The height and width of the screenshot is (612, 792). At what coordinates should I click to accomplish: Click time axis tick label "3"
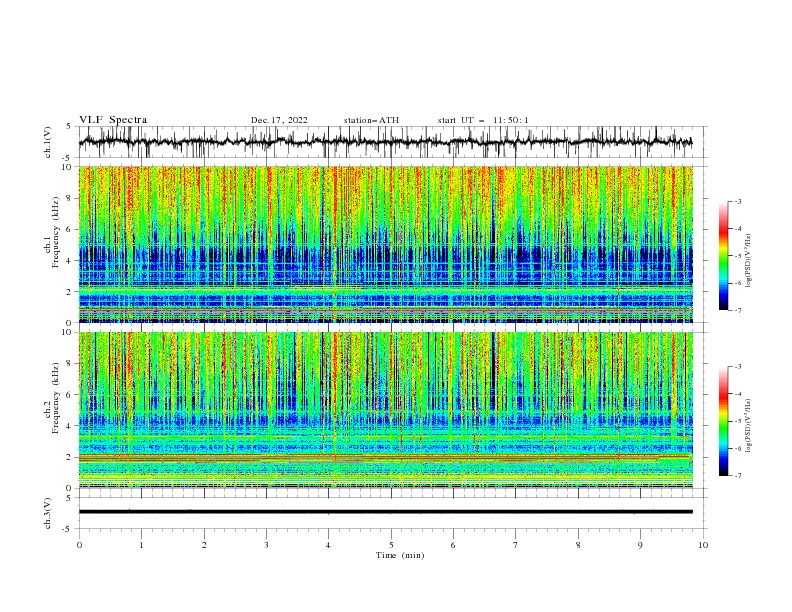(267, 545)
